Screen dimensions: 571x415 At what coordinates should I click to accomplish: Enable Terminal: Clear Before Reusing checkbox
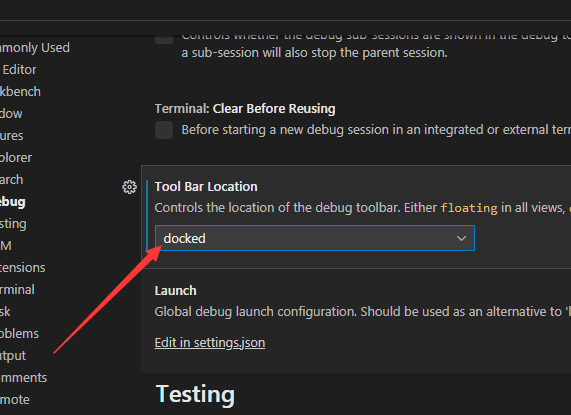click(x=164, y=130)
